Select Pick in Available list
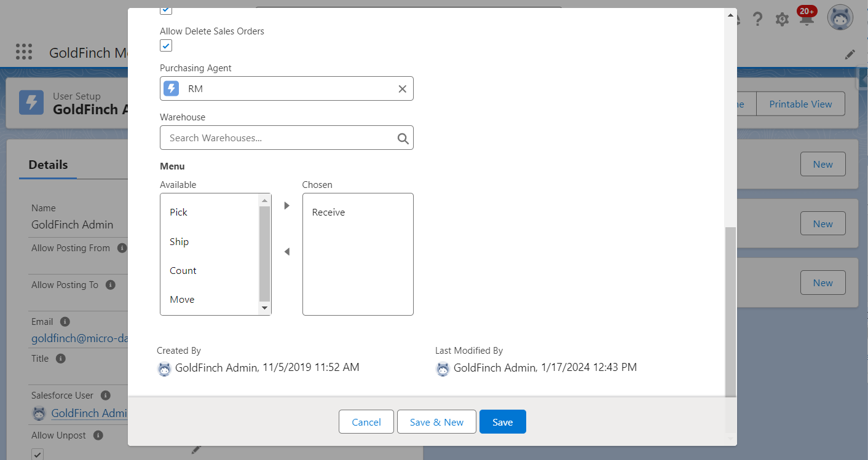Viewport: 868px width, 460px height. pyautogui.click(x=210, y=212)
